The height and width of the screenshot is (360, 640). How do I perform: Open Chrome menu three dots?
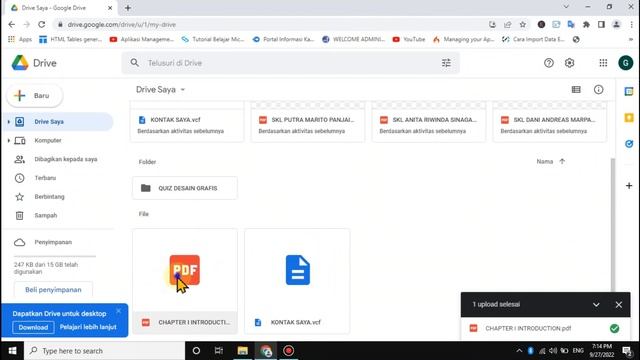[632, 24]
